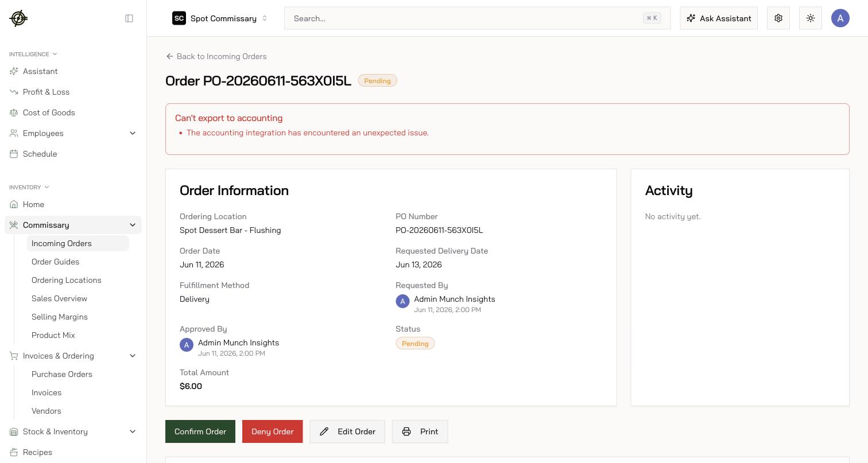Click the Assistant sparkle icon in sidebar
Viewport: 868px width, 463px height.
pos(14,71)
